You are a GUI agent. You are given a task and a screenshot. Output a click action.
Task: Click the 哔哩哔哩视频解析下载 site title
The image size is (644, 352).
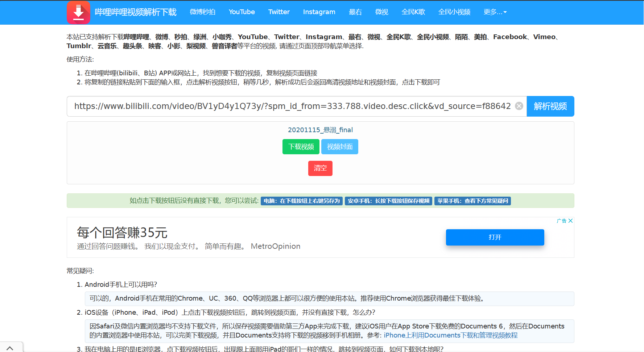136,12
